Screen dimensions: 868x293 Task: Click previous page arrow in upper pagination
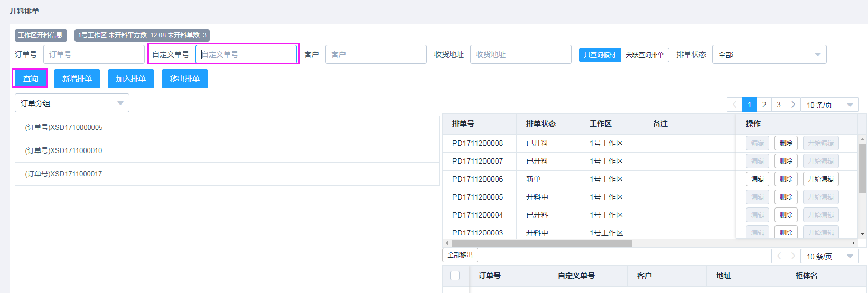click(x=734, y=105)
